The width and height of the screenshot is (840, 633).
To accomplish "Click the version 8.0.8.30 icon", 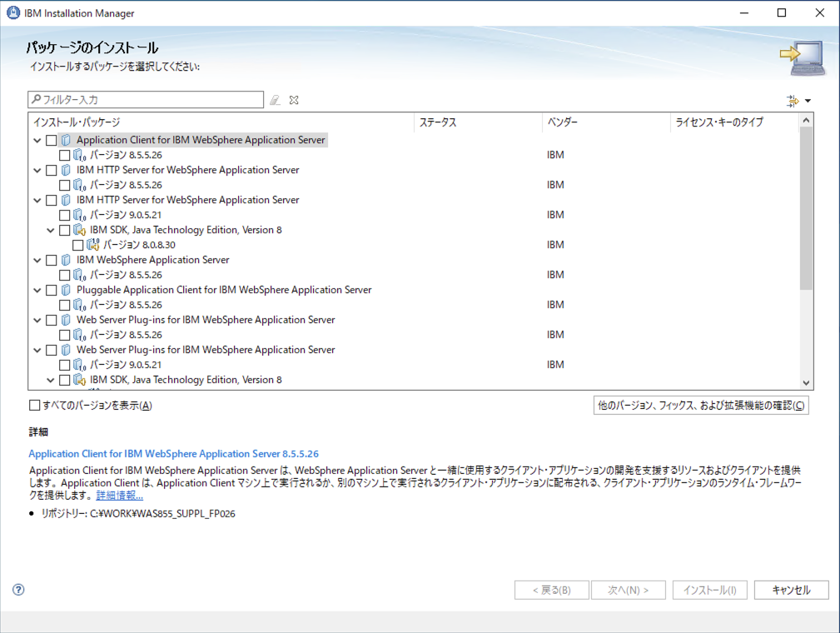I will (x=93, y=245).
